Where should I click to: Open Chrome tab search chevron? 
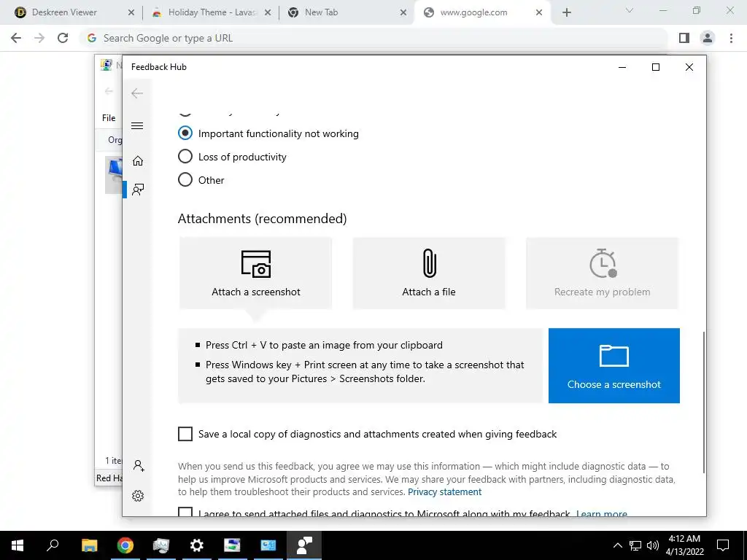point(630,10)
